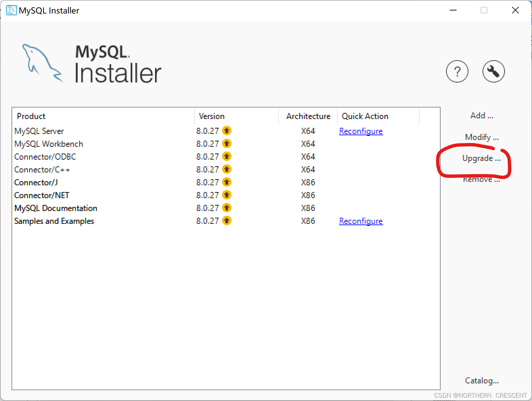Screen dimensions: 532x401
Task: Click the Upgrade... button
Action: [x=481, y=158]
